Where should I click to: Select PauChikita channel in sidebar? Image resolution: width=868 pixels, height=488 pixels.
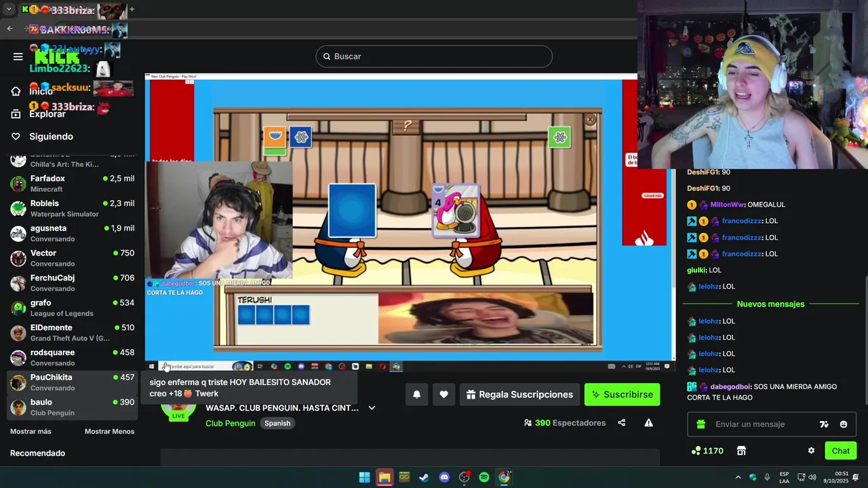pyautogui.click(x=72, y=382)
